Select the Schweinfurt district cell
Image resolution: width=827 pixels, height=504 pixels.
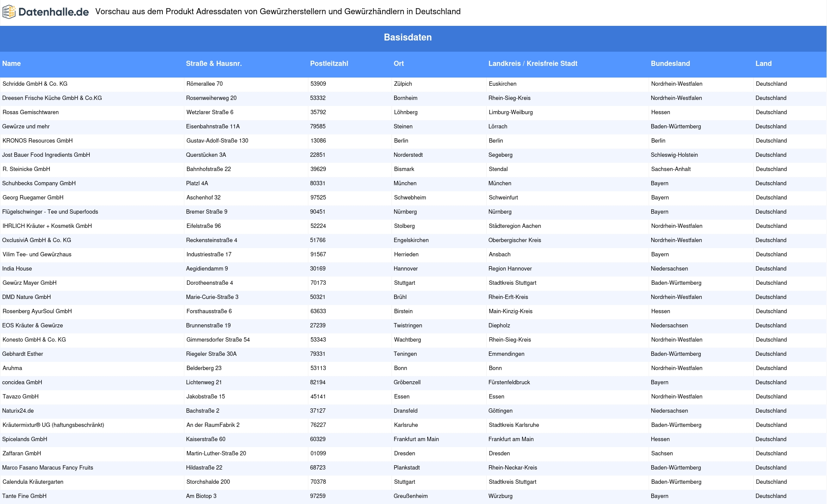pyautogui.click(x=503, y=198)
